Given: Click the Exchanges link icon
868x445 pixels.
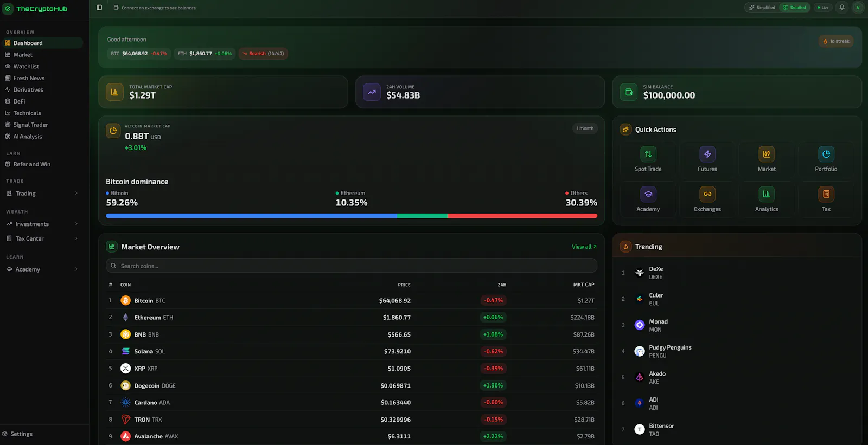Looking at the screenshot, I should click(707, 194).
